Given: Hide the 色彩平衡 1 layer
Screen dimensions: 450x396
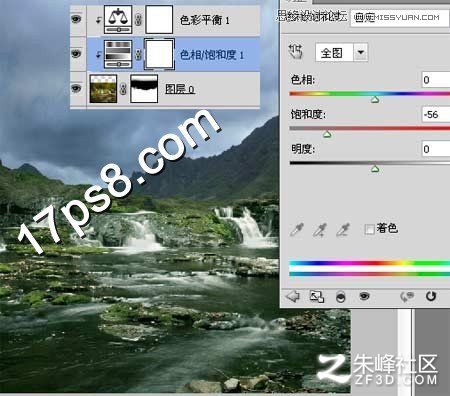Looking at the screenshot, I should point(76,19).
